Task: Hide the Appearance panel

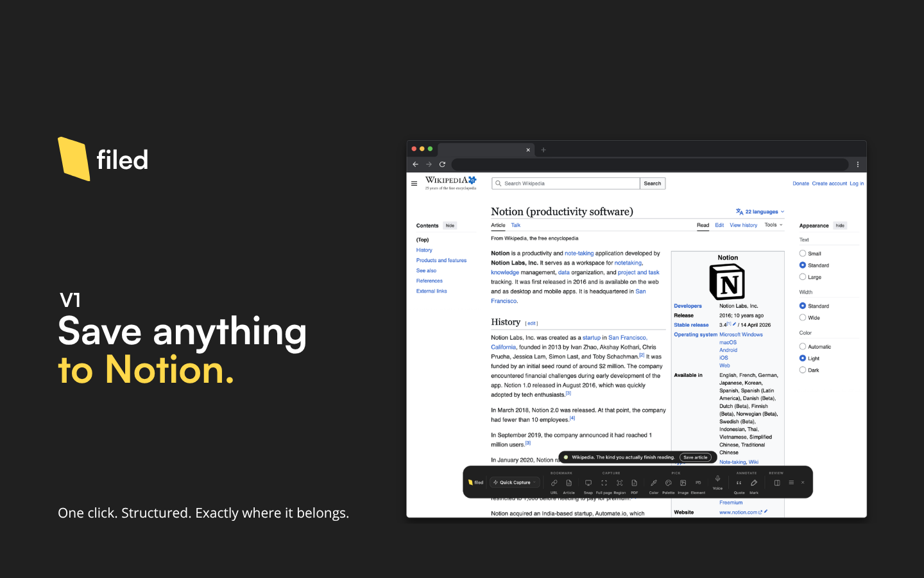Action: 840,226
